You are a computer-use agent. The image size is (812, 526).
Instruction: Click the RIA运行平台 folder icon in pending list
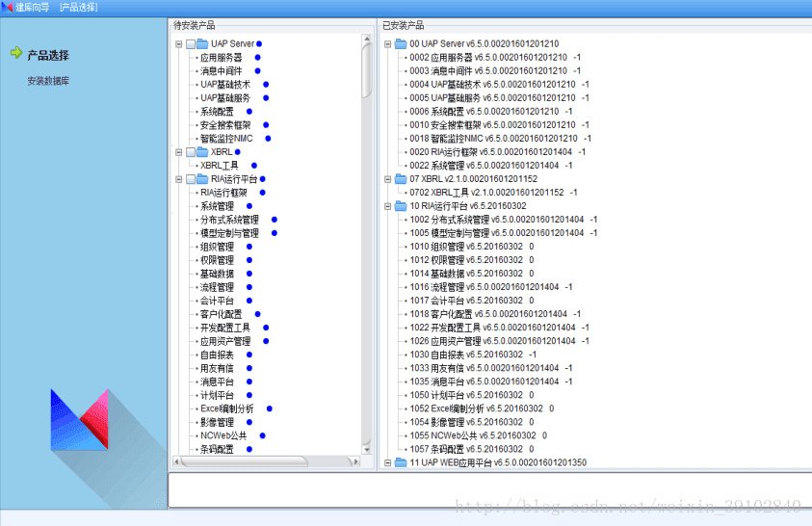(202, 179)
